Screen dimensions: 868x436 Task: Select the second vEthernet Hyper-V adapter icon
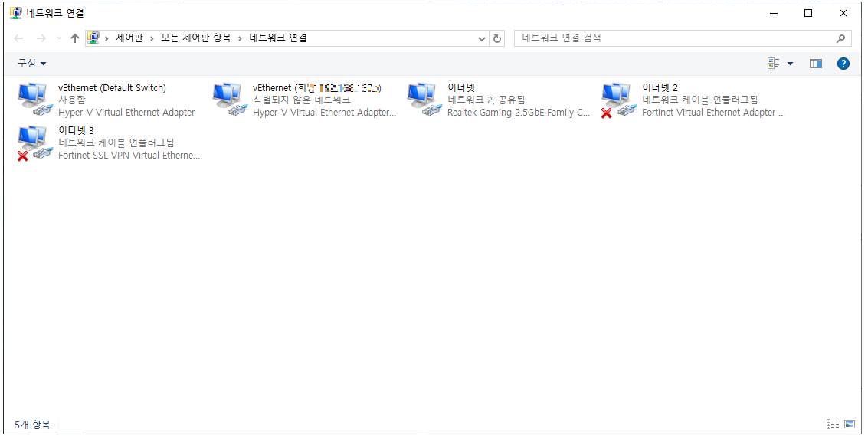(231, 99)
